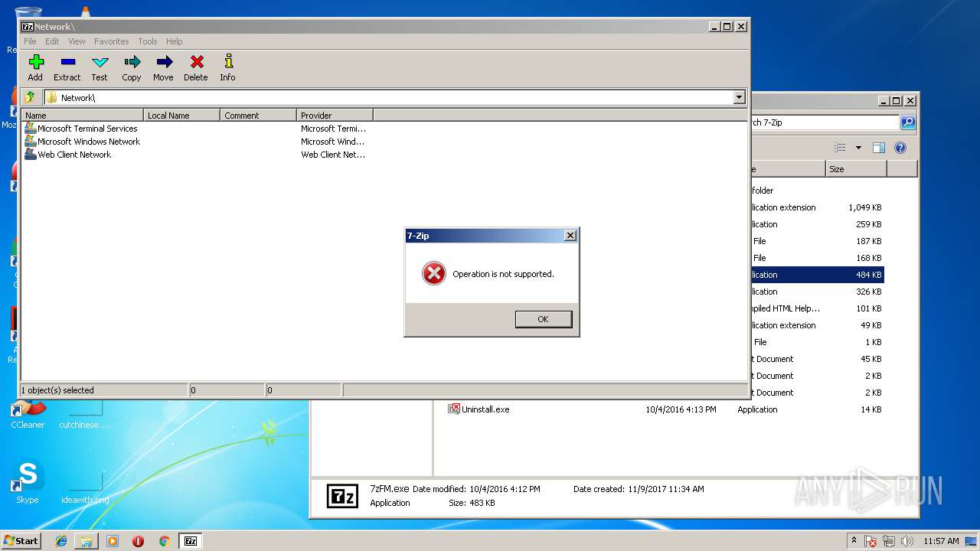The height and width of the screenshot is (551, 980).
Task: Select the 45 KB document row
Action: tap(818, 359)
